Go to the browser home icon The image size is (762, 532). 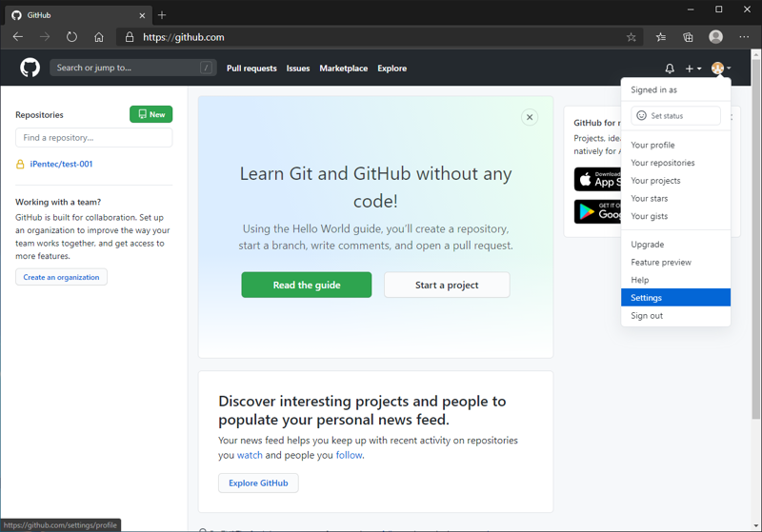pyautogui.click(x=99, y=37)
